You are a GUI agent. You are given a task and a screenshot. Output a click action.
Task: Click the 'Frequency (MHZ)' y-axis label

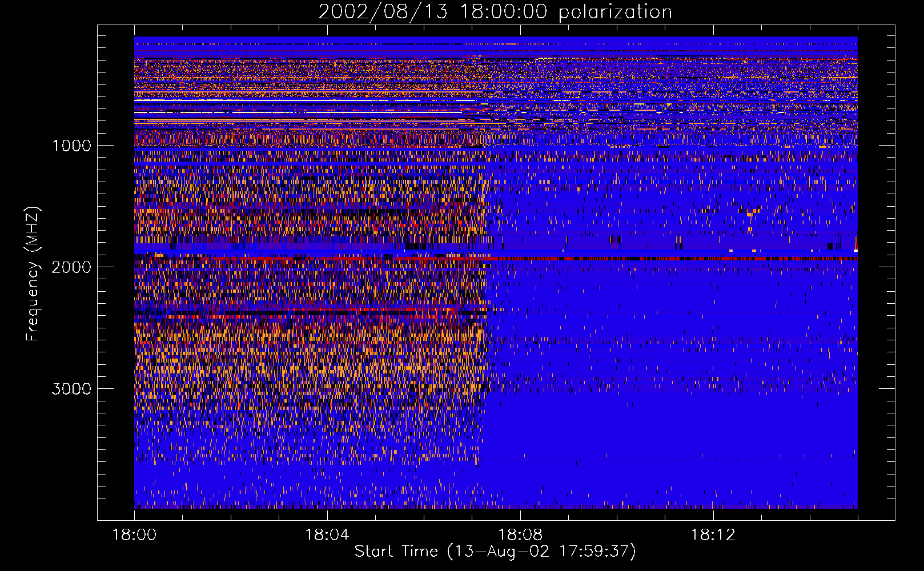33,274
